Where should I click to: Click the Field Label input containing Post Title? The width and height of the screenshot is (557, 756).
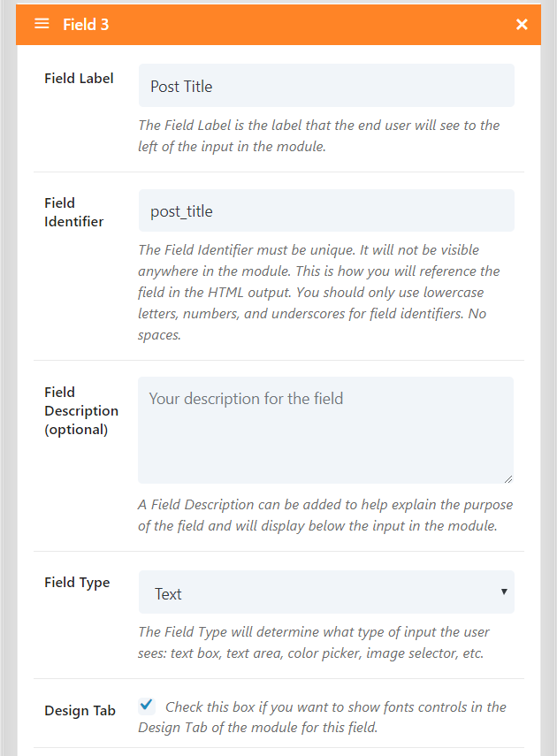click(x=326, y=86)
